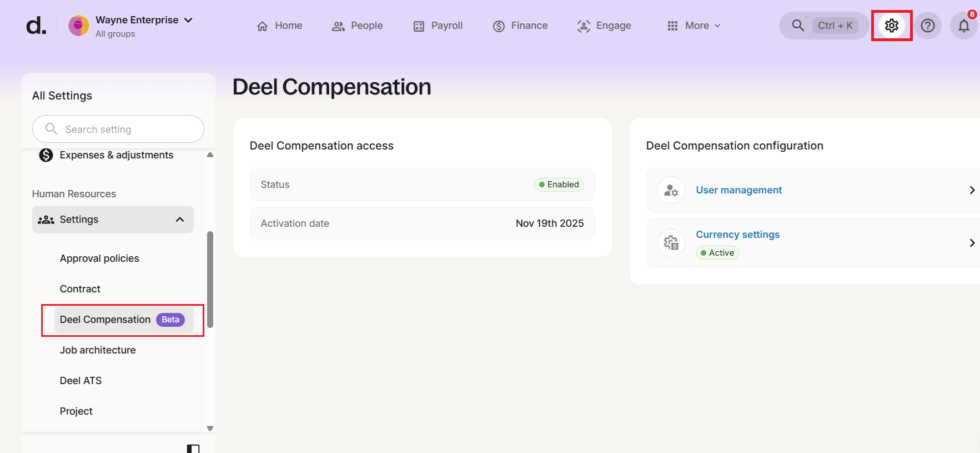
Task: Select Approval policies in settings list
Action: (99, 258)
